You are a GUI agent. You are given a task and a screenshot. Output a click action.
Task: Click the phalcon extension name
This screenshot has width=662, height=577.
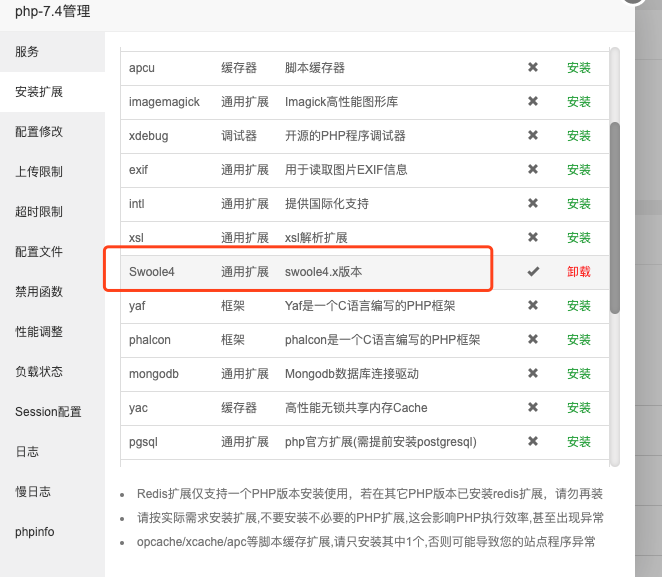[150, 340]
